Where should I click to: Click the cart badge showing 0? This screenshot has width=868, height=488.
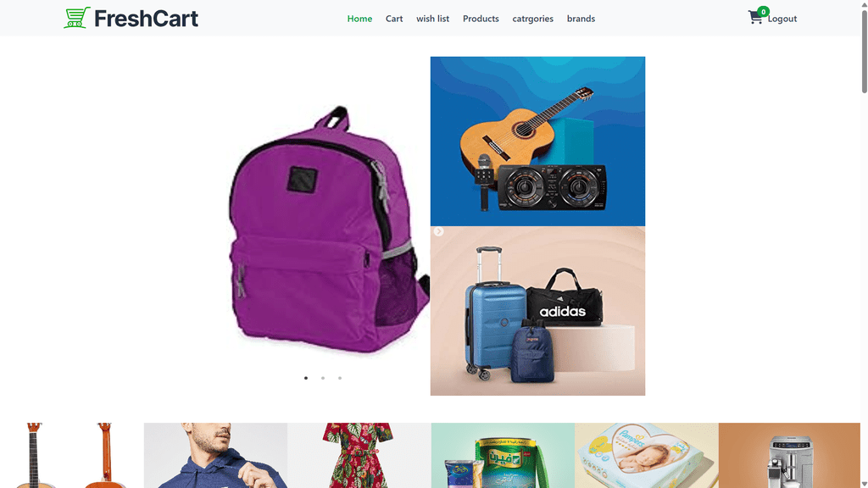764,12
